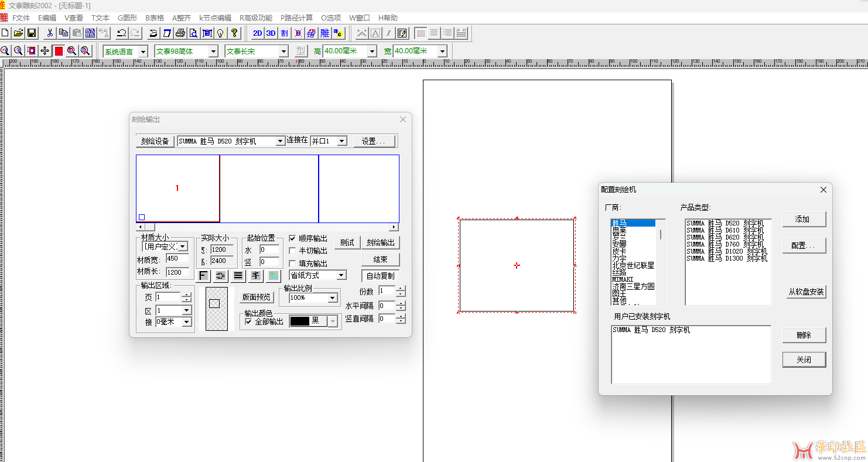Open the F文件 menu
Screen dimensions: 868x462
click(21, 18)
